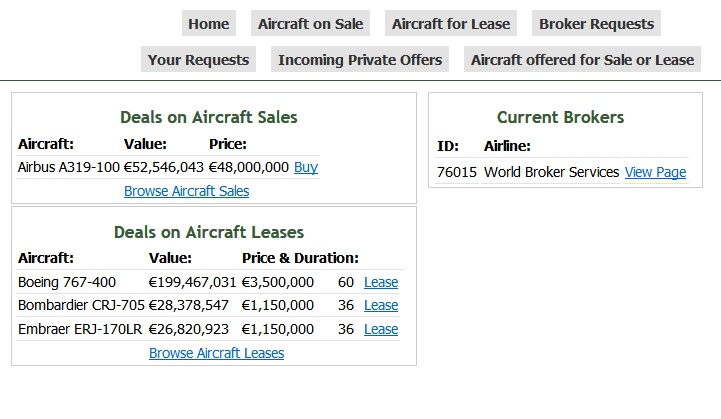Screen dimensions: 721x419
Task: Check Incoming Private Offers
Action: pyautogui.click(x=360, y=60)
